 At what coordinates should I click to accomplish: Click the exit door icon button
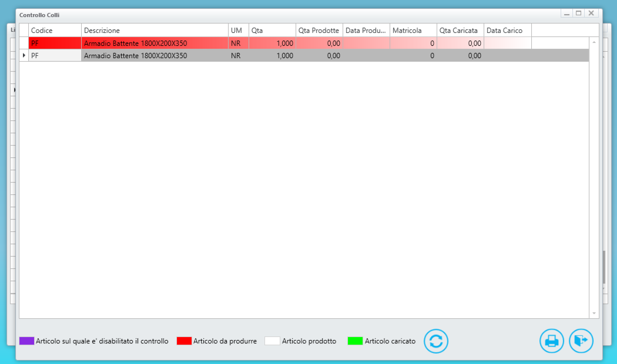pos(581,341)
